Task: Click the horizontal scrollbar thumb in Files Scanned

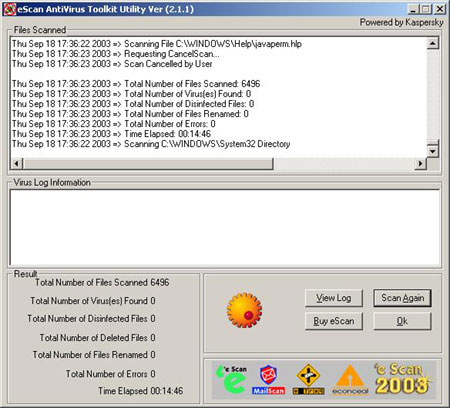Action: click(x=148, y=163)
